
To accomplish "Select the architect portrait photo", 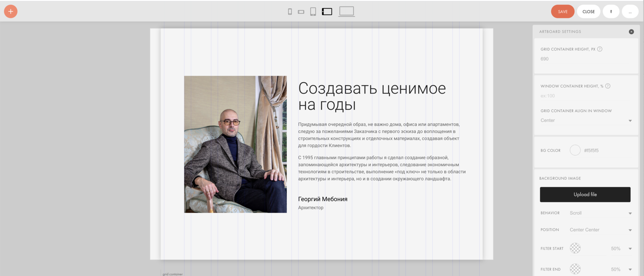I will click(235, 144).
